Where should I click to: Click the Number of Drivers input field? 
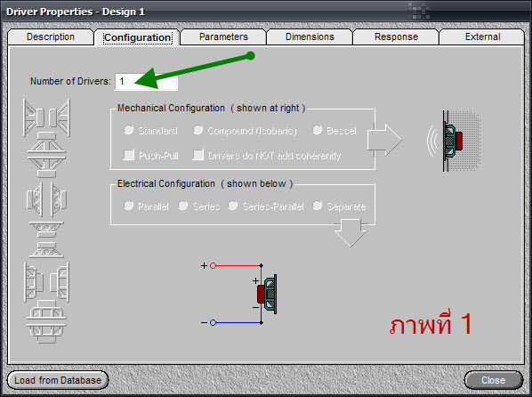pyautogui.click(x=146, y=82)
